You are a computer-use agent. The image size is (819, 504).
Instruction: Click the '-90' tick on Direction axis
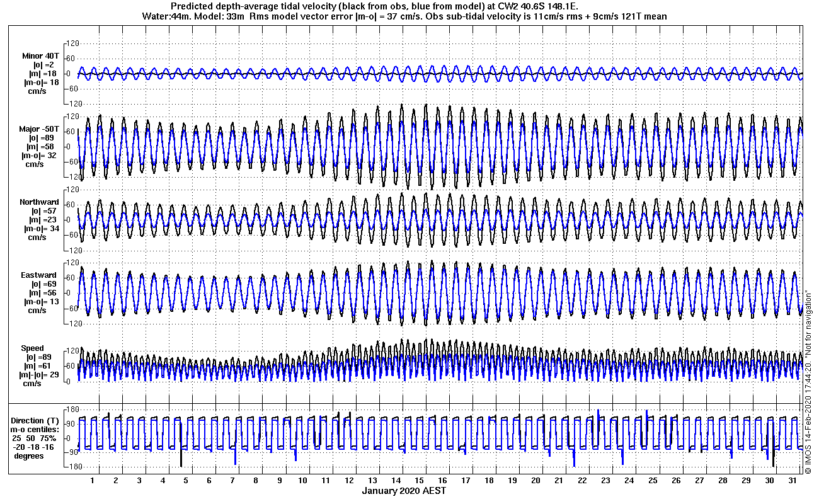click(71, 452)
